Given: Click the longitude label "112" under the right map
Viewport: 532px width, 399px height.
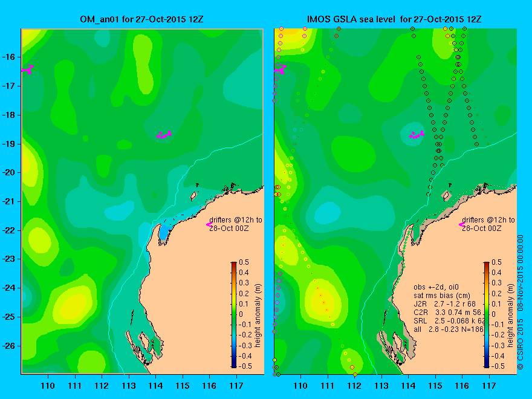Looking at the screenshot, I should coord(354,386).
